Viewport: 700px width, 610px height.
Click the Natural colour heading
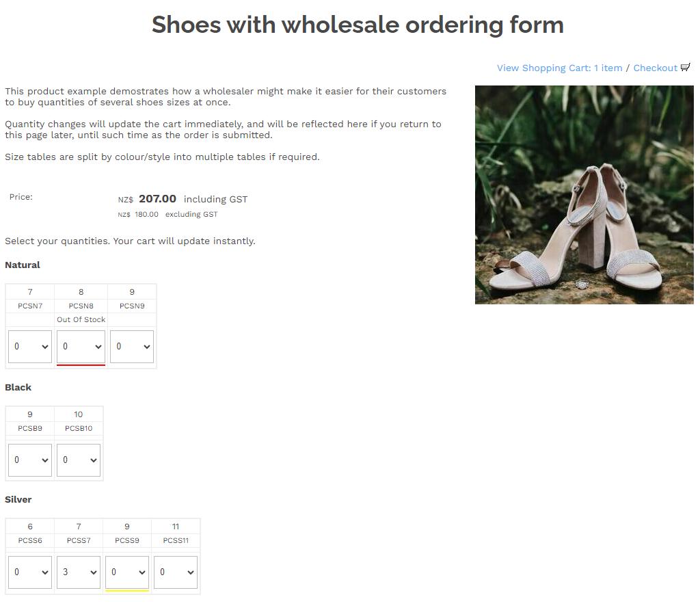[23, 265]
